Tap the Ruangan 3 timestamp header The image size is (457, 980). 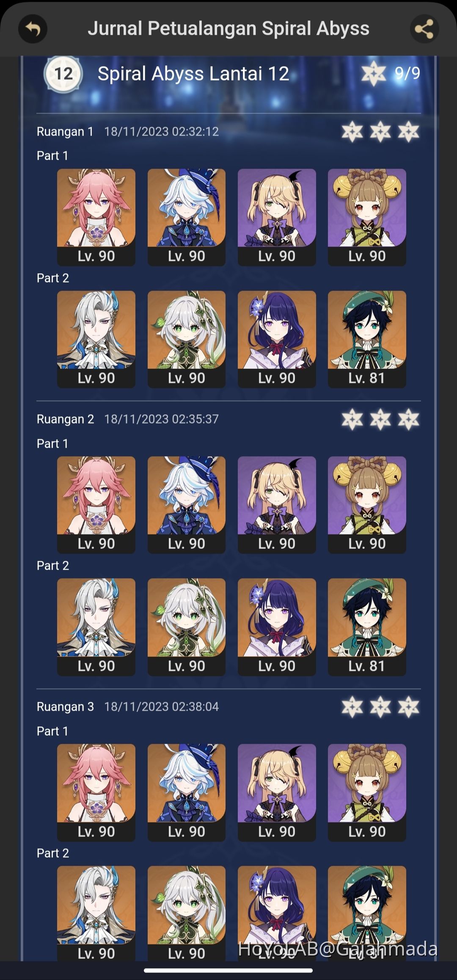tap(128, 707)
